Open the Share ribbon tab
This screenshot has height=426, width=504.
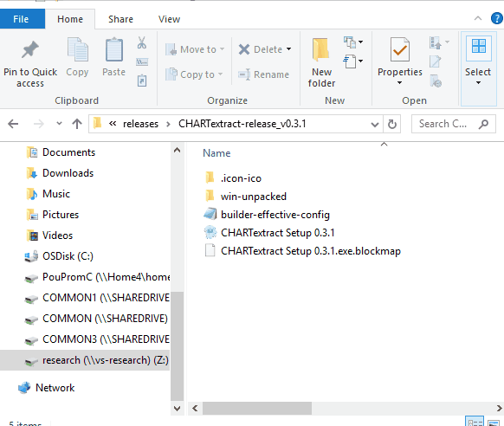coord(120,19)
